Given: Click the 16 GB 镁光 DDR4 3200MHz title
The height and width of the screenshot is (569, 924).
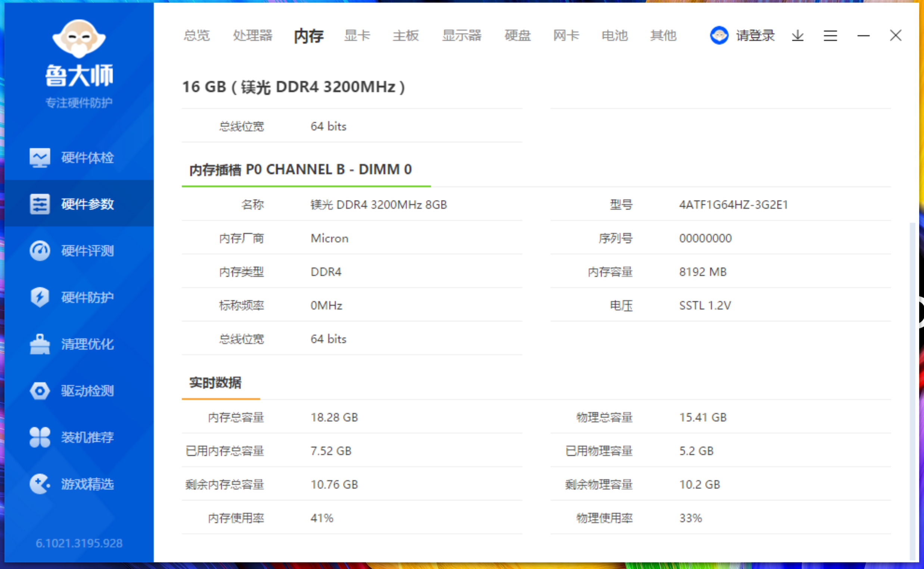Looking at the screenshot, I should point(294,87).
